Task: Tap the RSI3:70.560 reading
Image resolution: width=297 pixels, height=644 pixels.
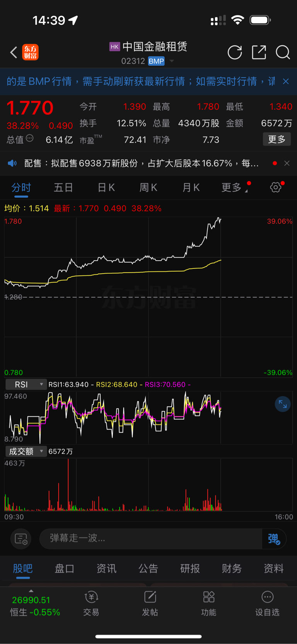Action: [165, 384]
